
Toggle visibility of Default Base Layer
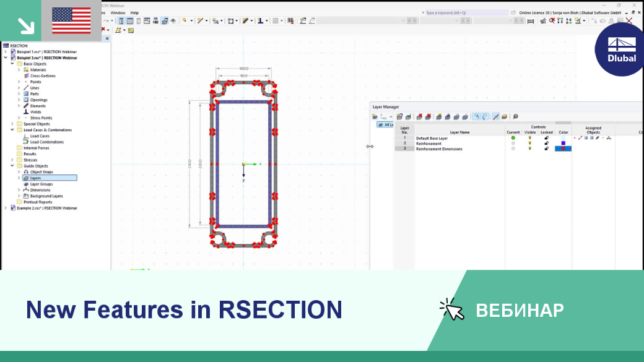click(x=530, y=138)
